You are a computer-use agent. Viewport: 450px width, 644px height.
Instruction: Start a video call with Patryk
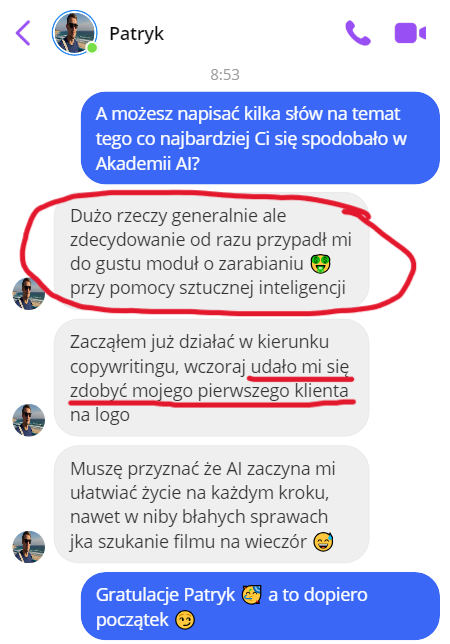pos(410,33)
